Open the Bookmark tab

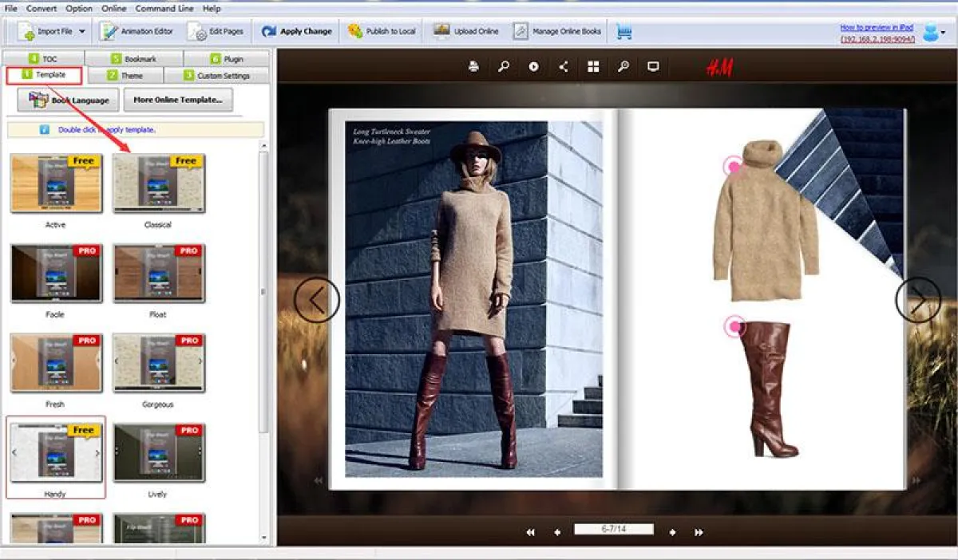133,59
